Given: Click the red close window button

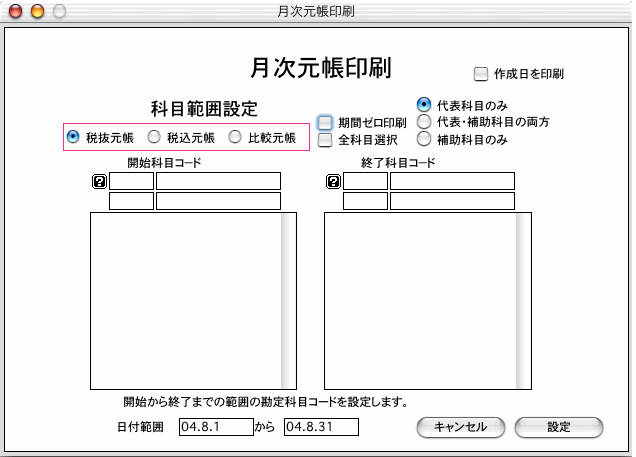Looking at the screenshot, I should [16, 12].
